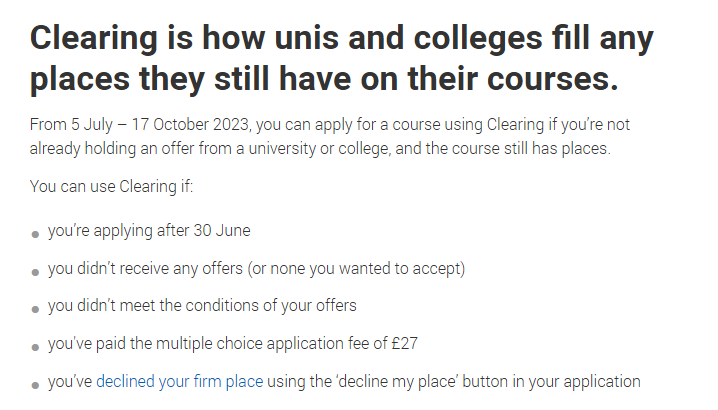Open the "declined your firm place" link
Screen dimensions: 718x410
coord(180,382)
